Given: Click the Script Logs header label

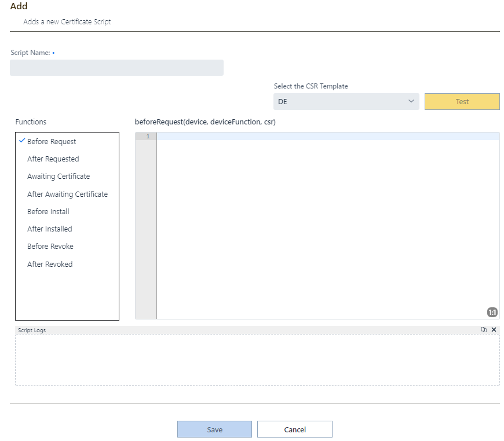Looking at the screenshot, I should (x=32, y=330).
